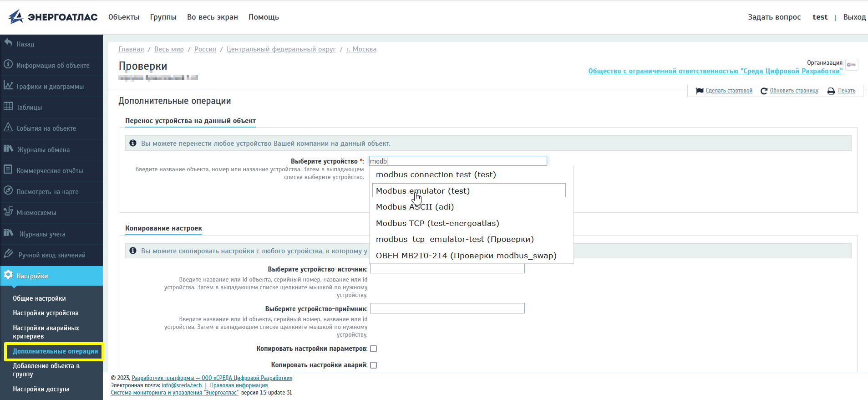Follow the г. Москва breadcrumb link
This screenshot has width=868, height=400.
tap(361, 49)
